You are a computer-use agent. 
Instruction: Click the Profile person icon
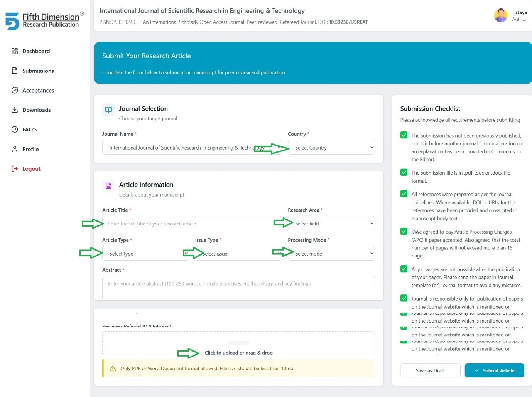tap(15, 149)
